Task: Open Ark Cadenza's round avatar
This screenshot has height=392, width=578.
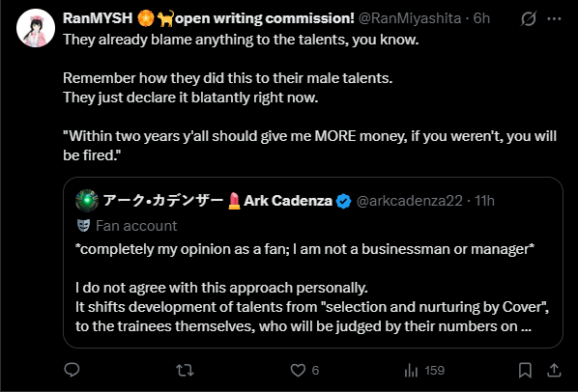Action: tap(87, 201)
